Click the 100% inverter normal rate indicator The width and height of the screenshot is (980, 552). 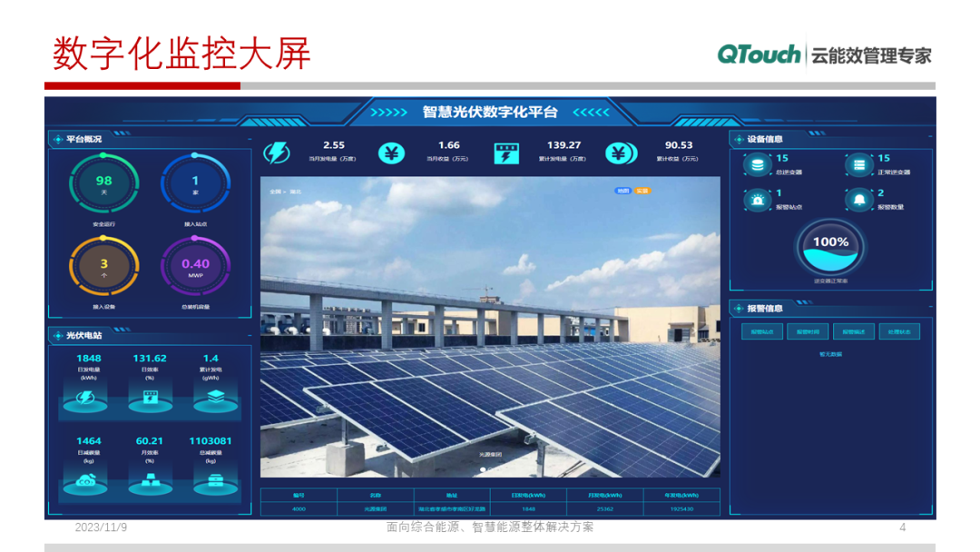(x=830, y=248)
